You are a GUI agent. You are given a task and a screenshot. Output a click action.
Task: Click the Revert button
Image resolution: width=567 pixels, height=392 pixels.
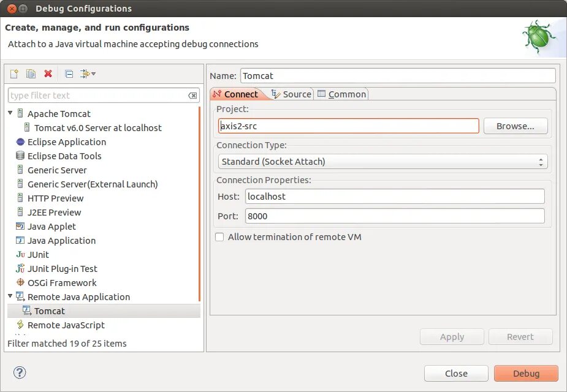tap(520, 337)
